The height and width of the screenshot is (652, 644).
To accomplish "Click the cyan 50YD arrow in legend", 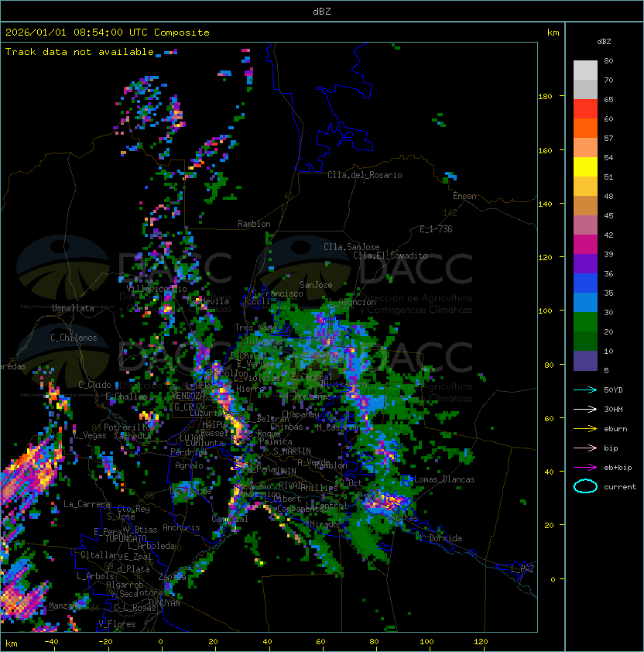I will tap(585, 389).
